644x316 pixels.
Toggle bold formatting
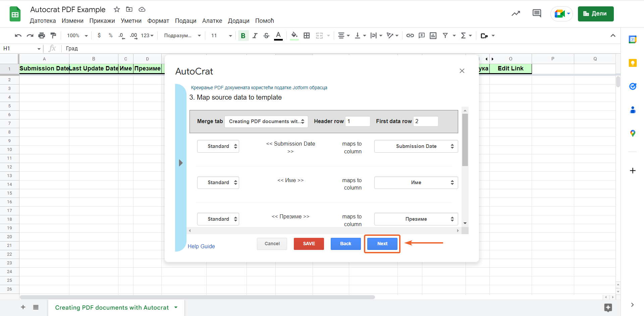click(243, 36)
